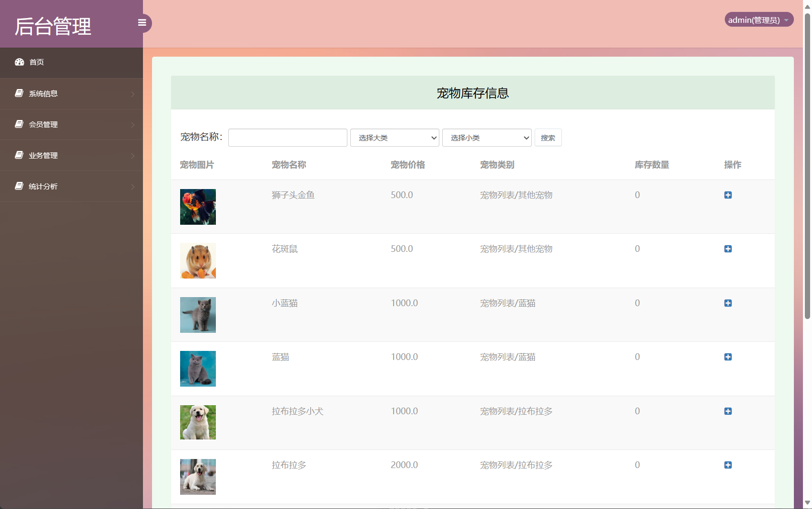Click the 搜索 search button

click(548, 138)
